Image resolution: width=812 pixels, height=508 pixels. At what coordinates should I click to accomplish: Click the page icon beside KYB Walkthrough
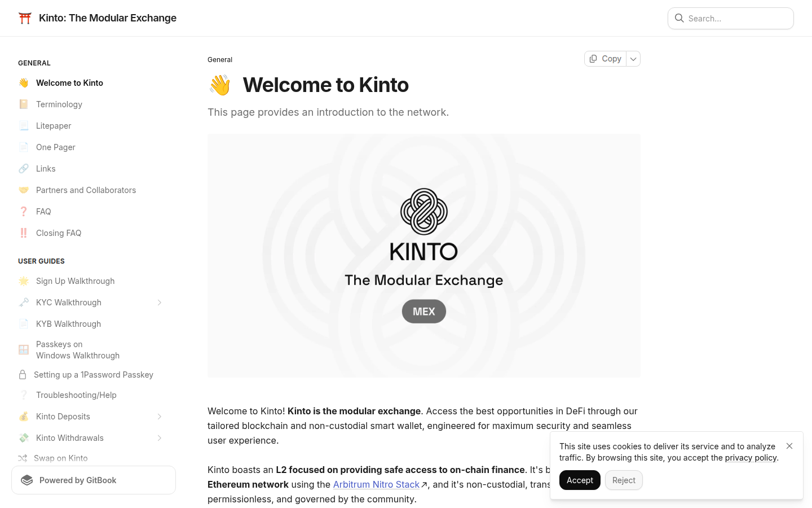click(24, 324)
